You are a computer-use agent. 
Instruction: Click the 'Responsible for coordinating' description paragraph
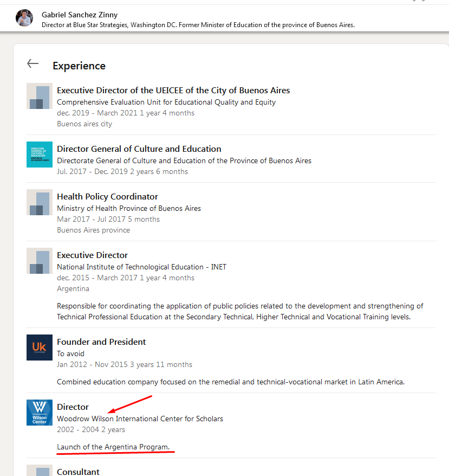point(240,312)
